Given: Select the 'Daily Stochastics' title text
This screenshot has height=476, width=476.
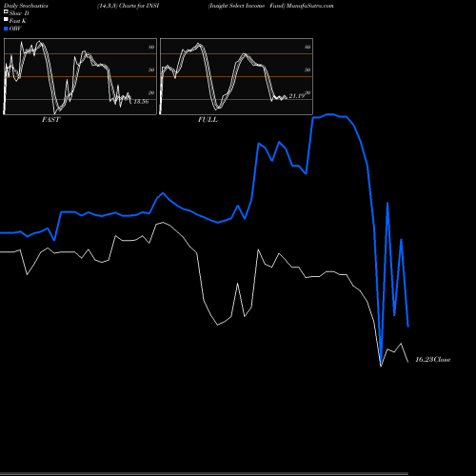Looking at the screenshot, I should tap(26, 6).
